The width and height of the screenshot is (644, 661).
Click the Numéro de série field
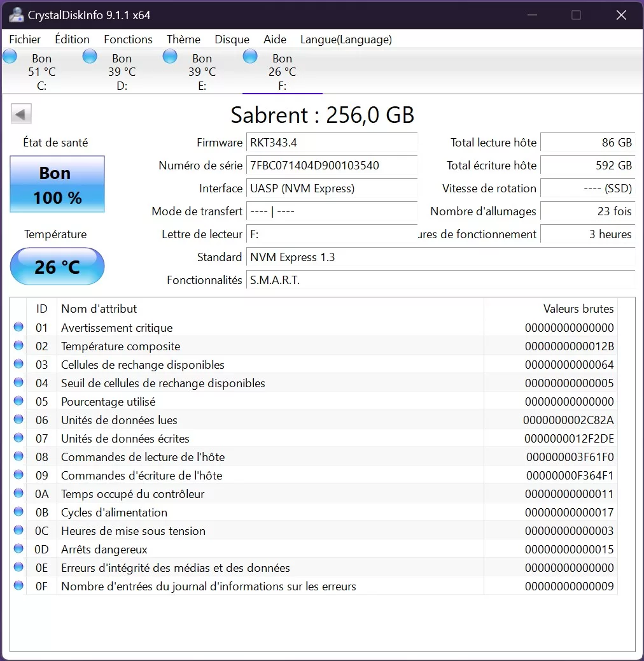click(x=332, y=166)
